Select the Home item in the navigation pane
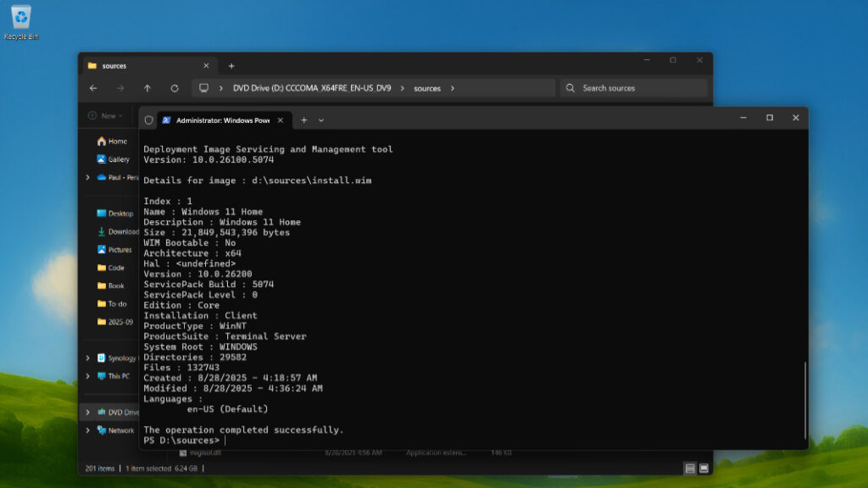Viewport: 868px width, 488px height. coord(116,141)
